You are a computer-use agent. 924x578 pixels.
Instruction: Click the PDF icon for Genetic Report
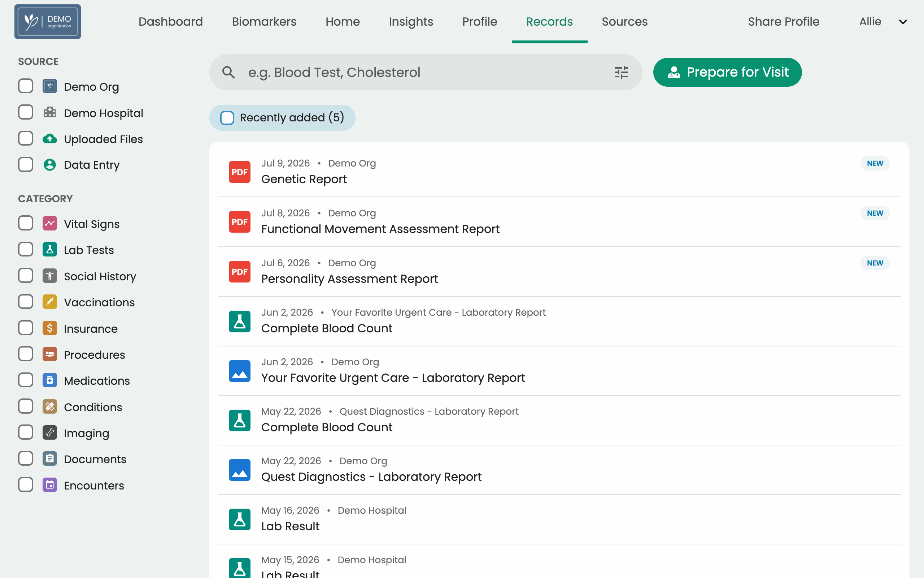click(239, 172)
